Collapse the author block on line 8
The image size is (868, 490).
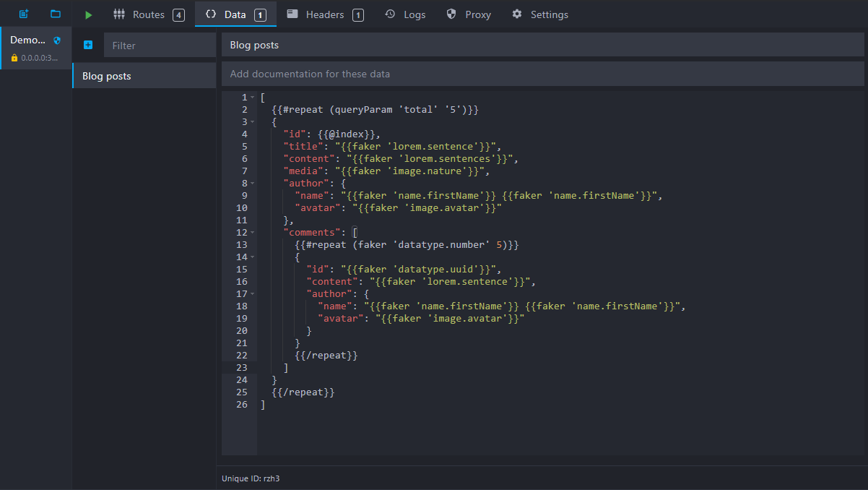(x=253, y=184)
